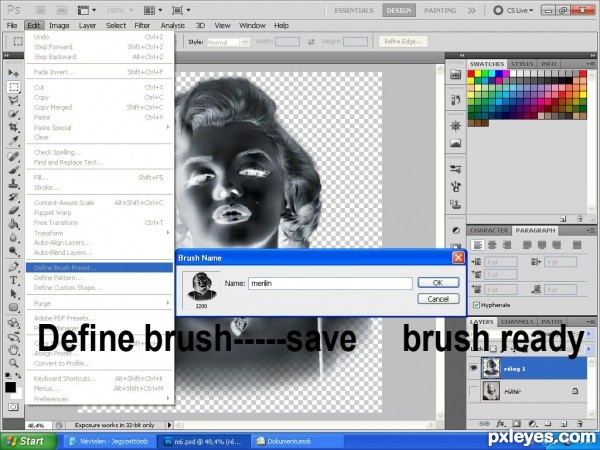Show the hidden Háttér layer
The image size is (600, 450).
[x=474, y=391]
